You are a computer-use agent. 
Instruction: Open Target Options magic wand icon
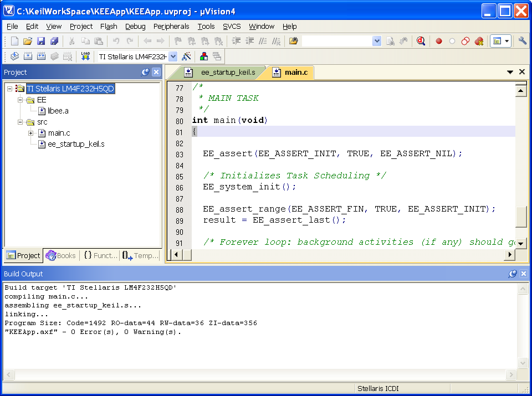[x=186, y=56]
